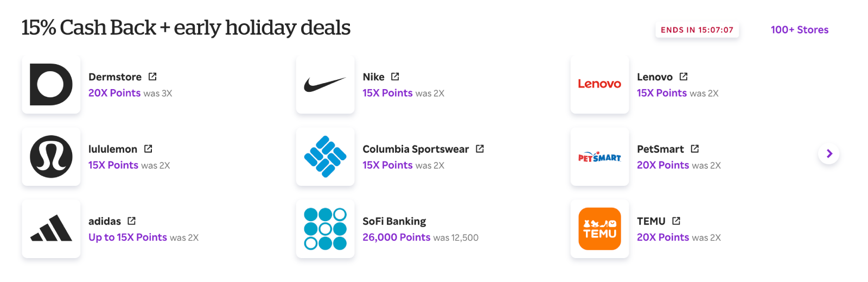This screenshot has height=282, width=868.
Task: Open the Nike swoosh logo tile
Action: tap(325, 84)
